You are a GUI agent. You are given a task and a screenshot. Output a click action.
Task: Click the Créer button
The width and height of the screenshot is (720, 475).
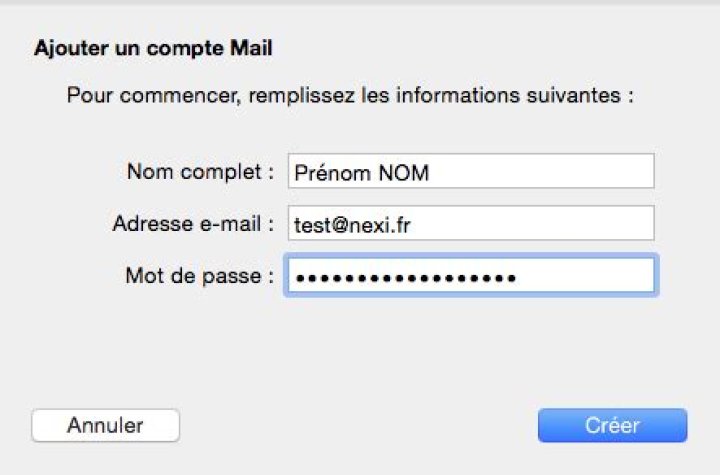612,425
